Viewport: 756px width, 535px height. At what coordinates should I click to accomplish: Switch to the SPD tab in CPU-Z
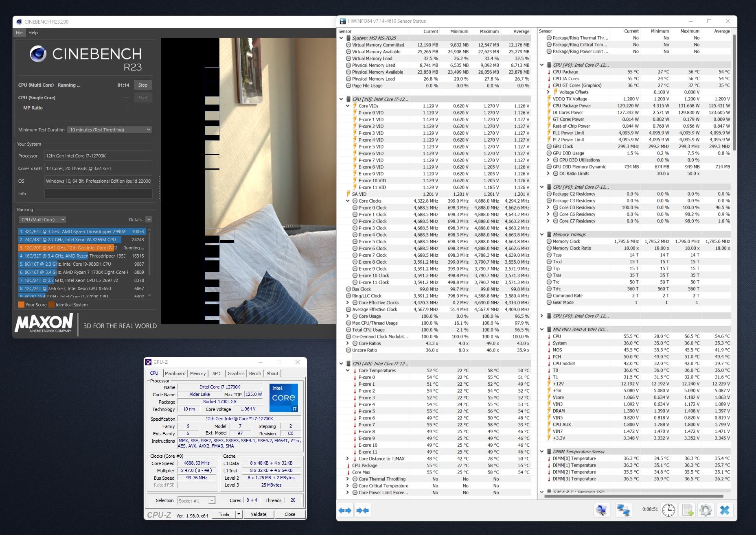point(217,373)
